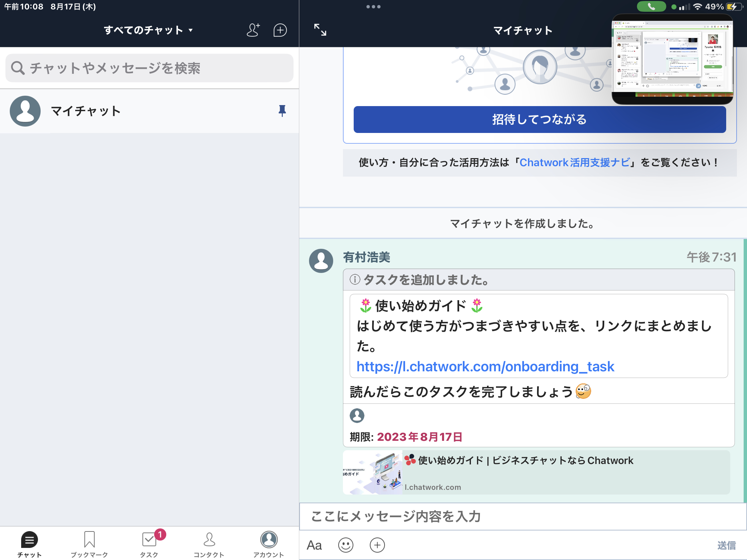Click the chat search field
Screen dimensions: 747x560
pyautogui.click(x=149, y=68)
